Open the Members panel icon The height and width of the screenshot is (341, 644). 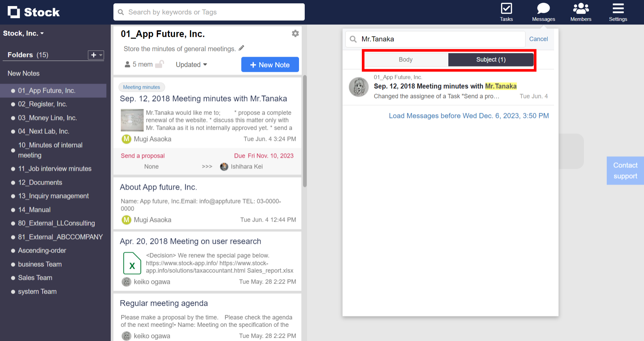(581, 8)
